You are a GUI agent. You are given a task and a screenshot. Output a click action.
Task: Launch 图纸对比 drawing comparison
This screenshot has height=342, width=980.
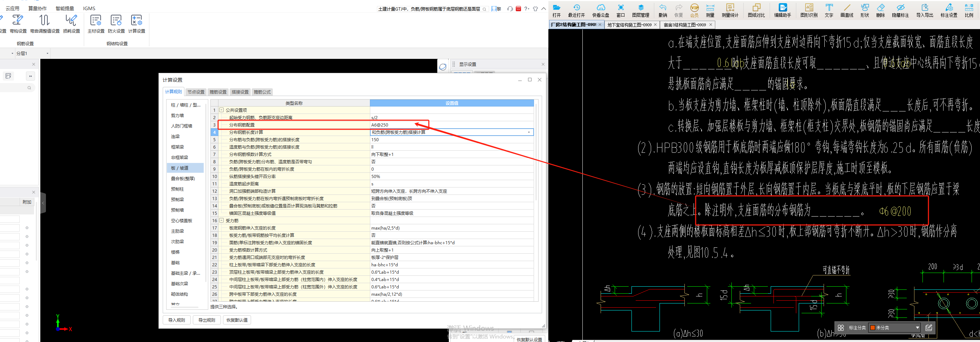756,10
